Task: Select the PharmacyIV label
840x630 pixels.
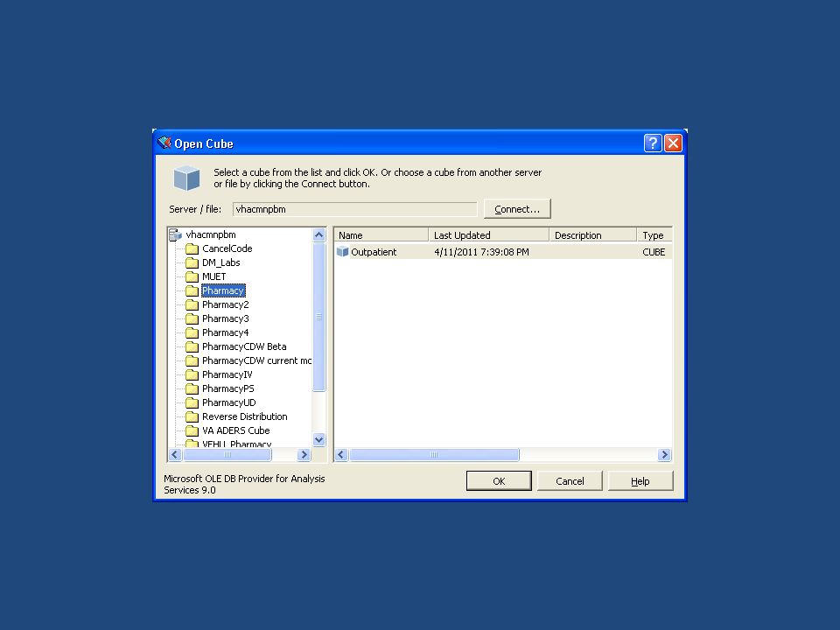Action: (227, 374)
